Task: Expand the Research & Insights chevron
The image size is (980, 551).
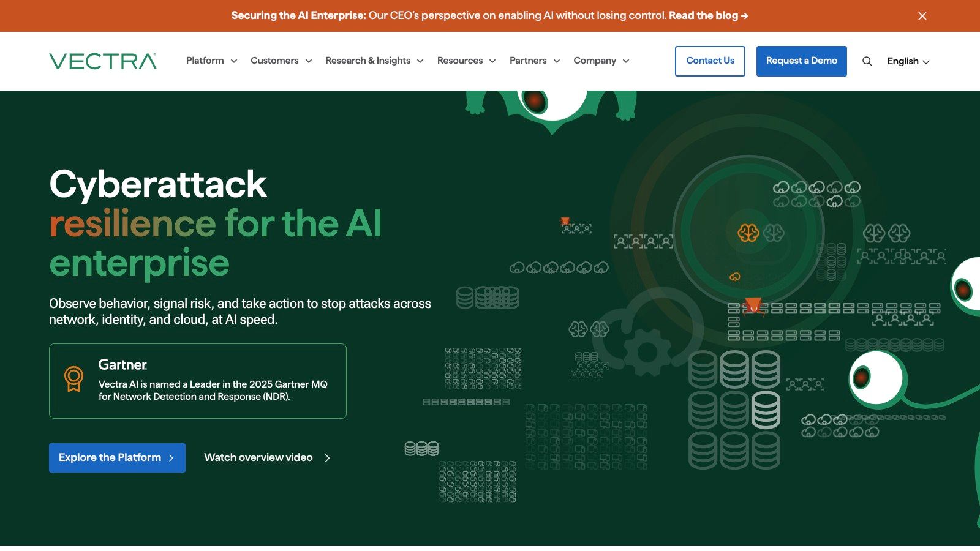Action: (x=420, y=61)
